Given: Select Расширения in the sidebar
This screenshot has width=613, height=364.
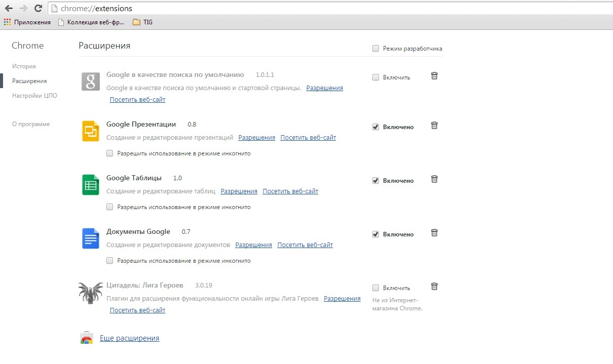Looking at the screenshot, I should tap(29, 81).
